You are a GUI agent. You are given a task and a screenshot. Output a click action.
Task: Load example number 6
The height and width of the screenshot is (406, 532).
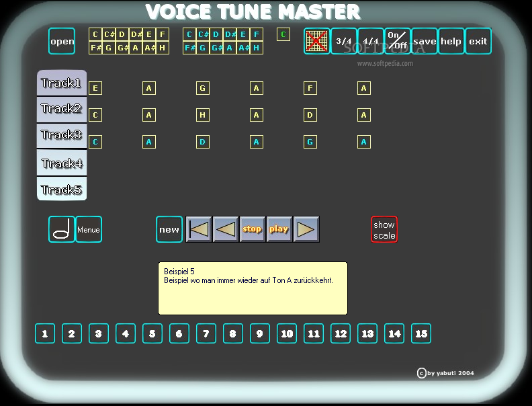pyautogui.click(x=179, y=333)
